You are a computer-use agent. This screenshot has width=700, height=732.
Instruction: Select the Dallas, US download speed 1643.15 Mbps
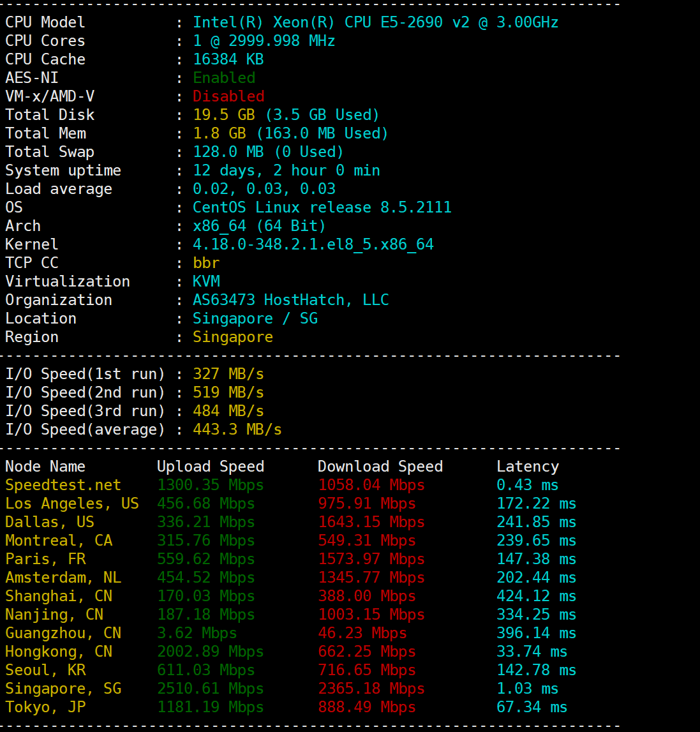point(371,522)
